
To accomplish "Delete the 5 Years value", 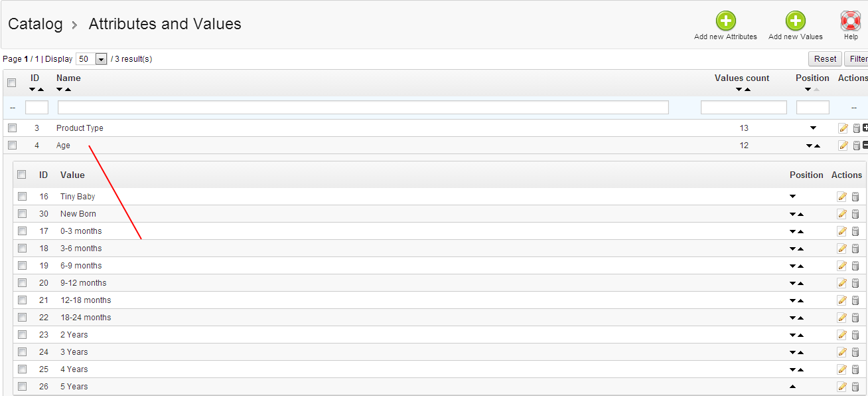I will click(855, 387).
